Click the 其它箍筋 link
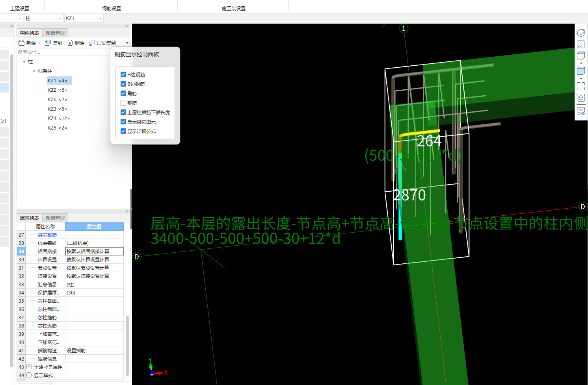The image size is (588, 385). pyautogui.click(x=47, y=235)
